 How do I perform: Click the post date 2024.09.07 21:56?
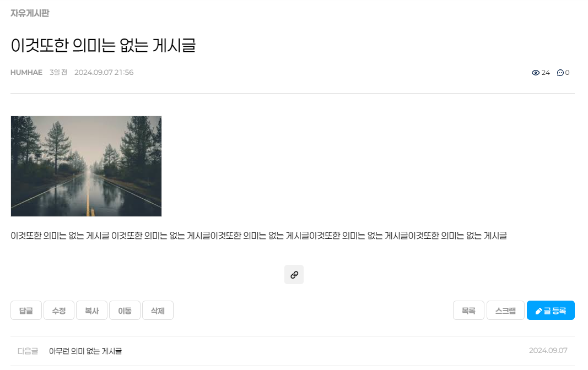pos(104,72)
